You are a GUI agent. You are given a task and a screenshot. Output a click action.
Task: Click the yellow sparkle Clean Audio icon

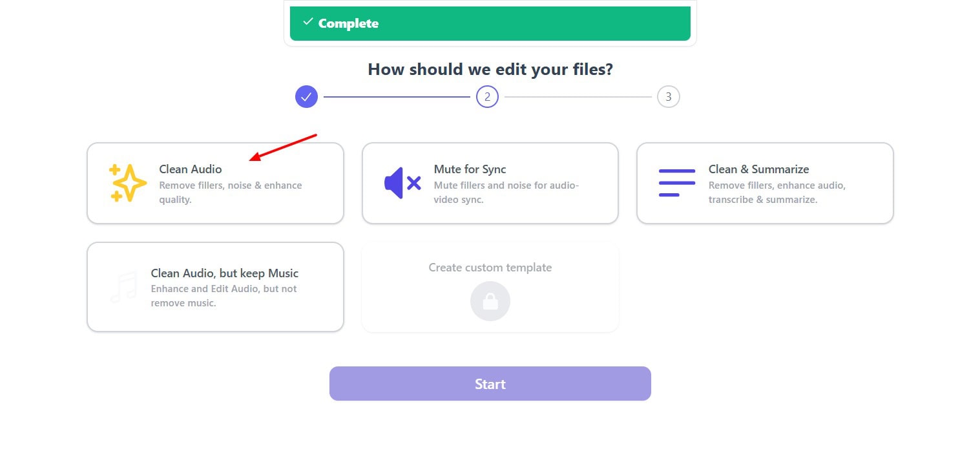[127, 184]
